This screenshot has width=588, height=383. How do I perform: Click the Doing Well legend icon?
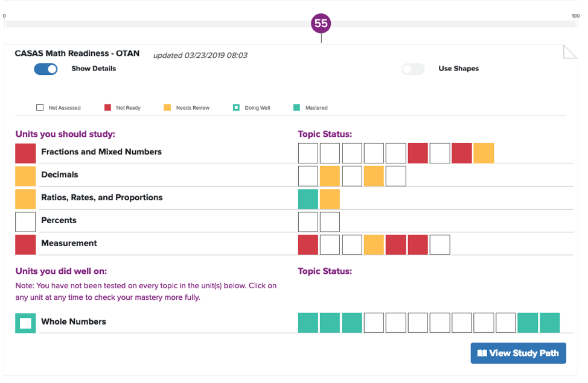[236, 107]
